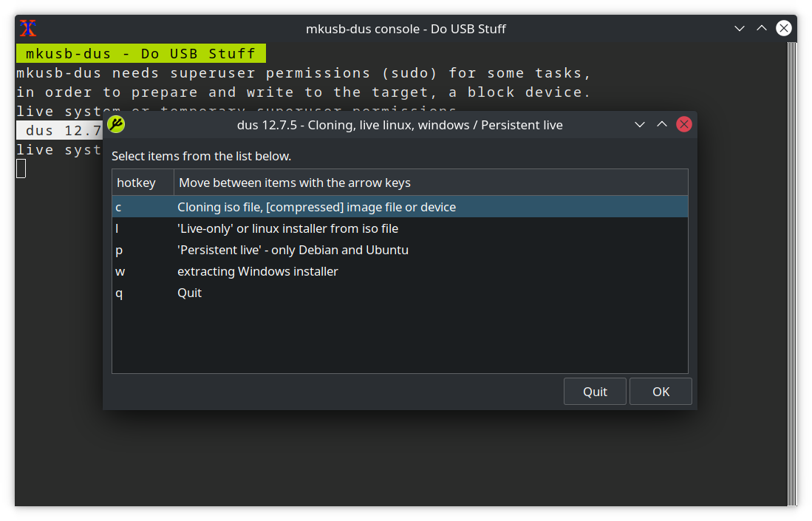
Task: Minimize the mkusb-dus console window
Action: 740,29
